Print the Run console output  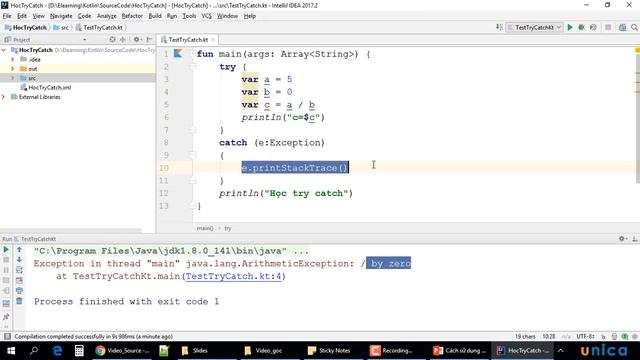tap(19, 291)
